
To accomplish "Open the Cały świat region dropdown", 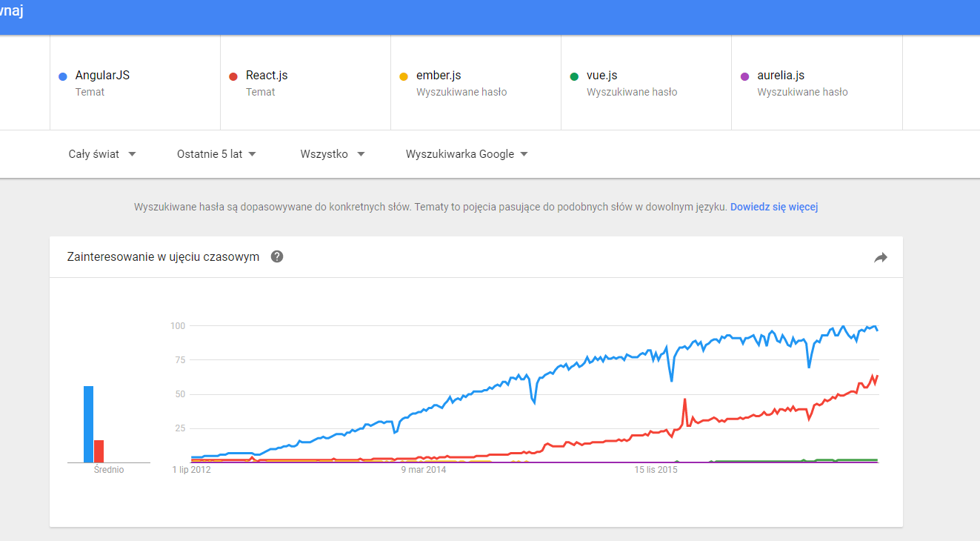I will [x=102, y=154].
